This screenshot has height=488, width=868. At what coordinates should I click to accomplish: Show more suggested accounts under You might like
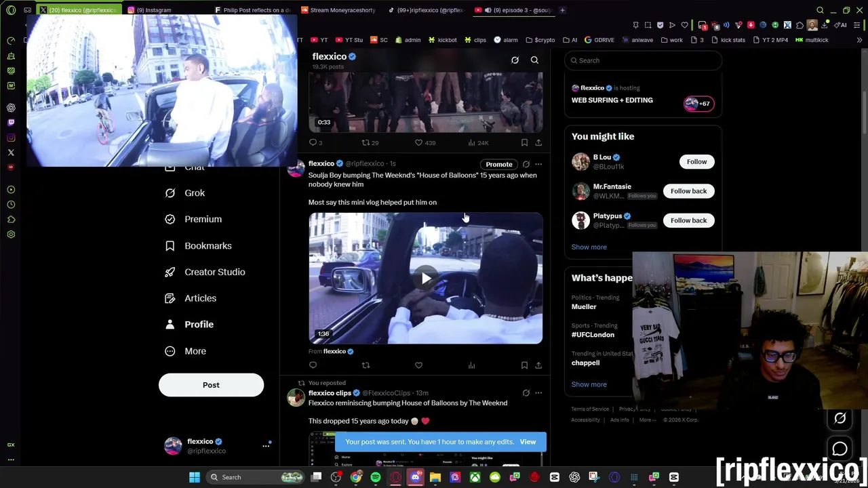pos(589,247)
